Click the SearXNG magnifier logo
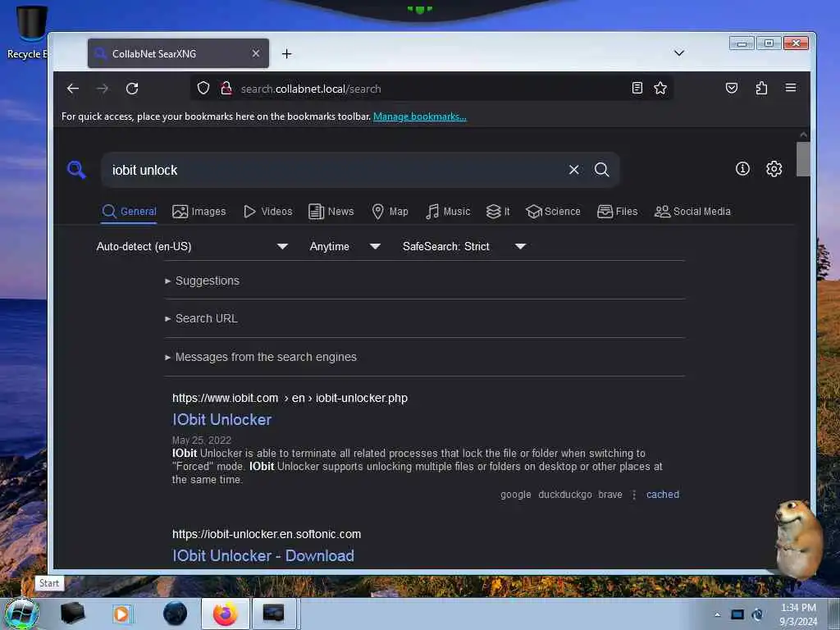This screenshot has width=840, height=630. [76, 170]
